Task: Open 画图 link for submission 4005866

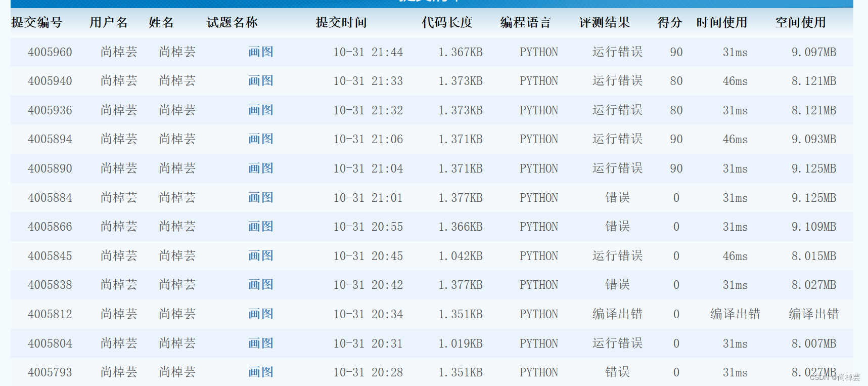Action: coord(261,227)
